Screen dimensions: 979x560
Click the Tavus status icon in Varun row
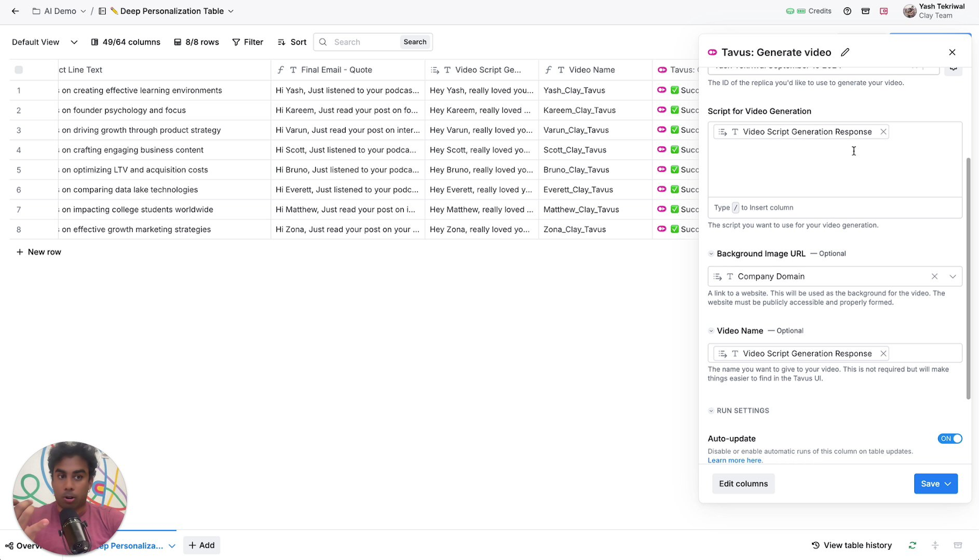click(x=661, y=130)
